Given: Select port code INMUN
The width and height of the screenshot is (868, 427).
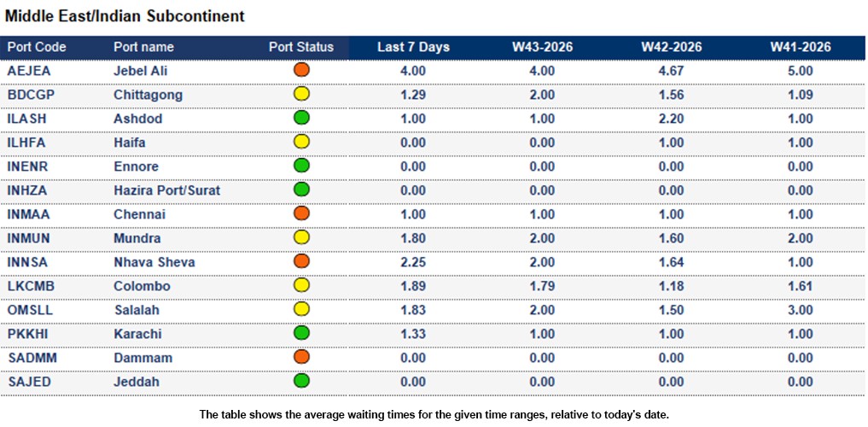Looking at the screenshot, I should coord(29,239).
